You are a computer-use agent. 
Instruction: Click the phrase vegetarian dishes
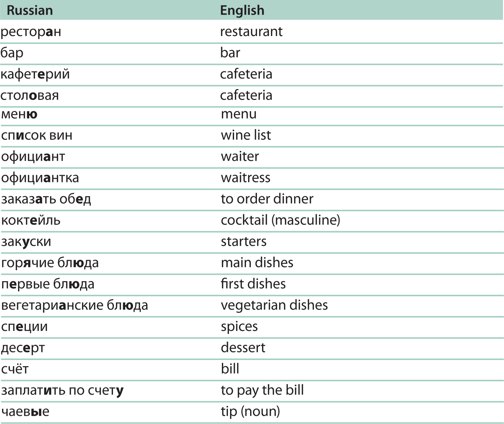[274, 305]
